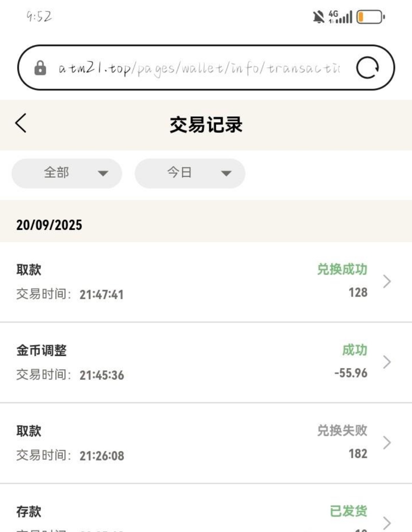
Task: Tap the back arrow icon
Action: pos(21,123)
